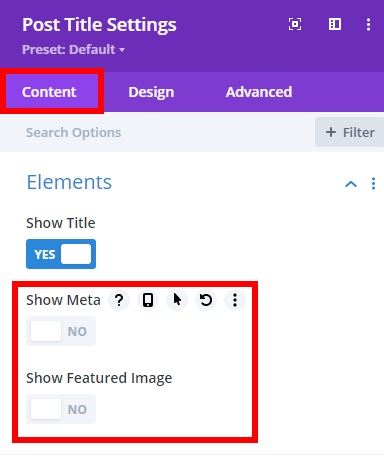Switch to the Advanced tab
Image resolution: width=384 pixels, height=470 pixels.
(x=259, y=92)
